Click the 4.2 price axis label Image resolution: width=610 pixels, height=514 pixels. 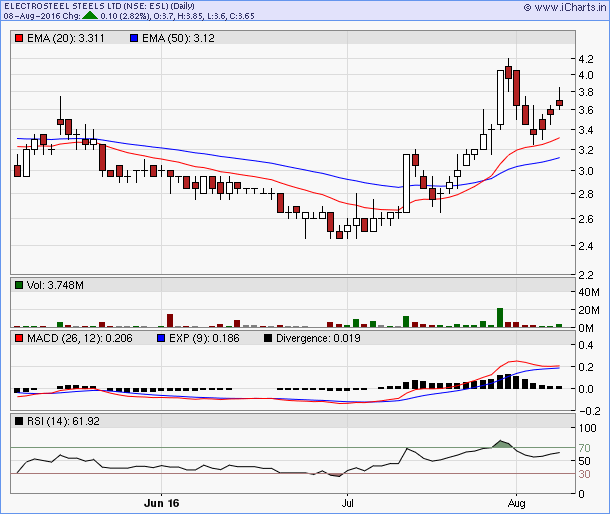pyautogui.click(x=586, y=59)
